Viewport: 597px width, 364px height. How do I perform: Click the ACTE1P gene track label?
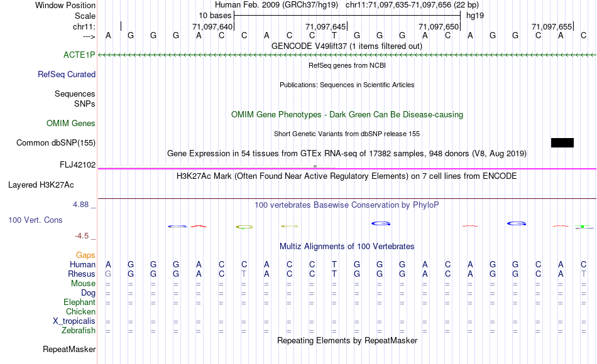click(x=79, y=55)
